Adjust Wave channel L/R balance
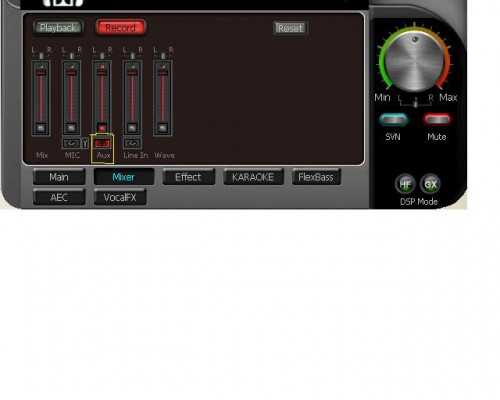The width and height of the screenshot is (500, 400). (163, 56)
